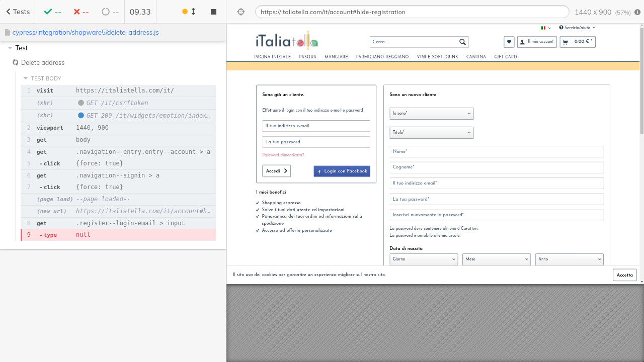Open the Parmigiano Reggiano menu item
Screen dimensions: 644x362
[382, 57]
